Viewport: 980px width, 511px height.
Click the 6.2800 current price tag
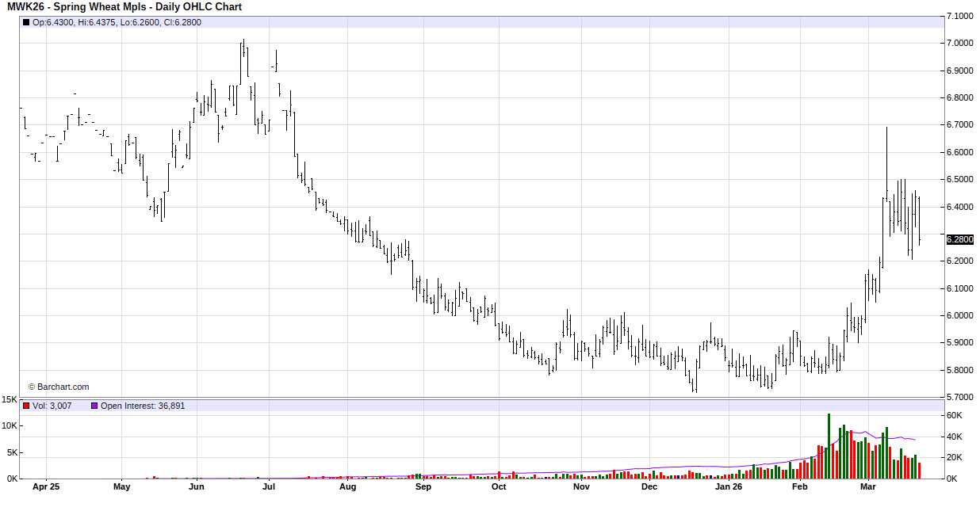960,239
